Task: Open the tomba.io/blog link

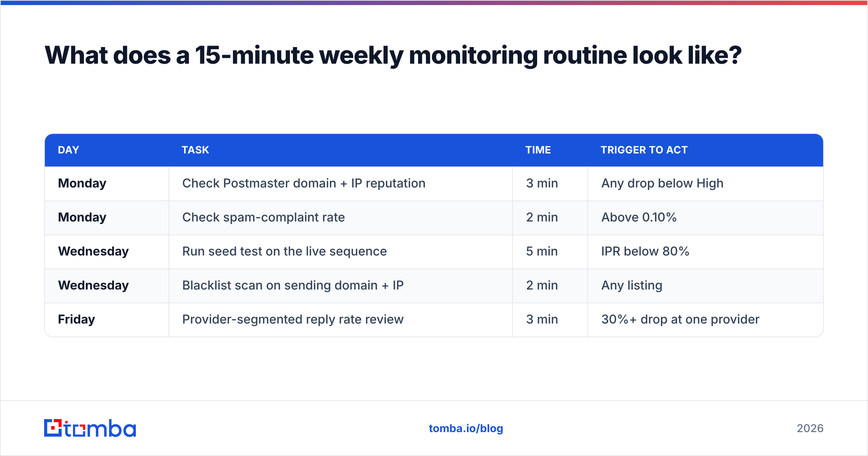Action: click(466, 428)
